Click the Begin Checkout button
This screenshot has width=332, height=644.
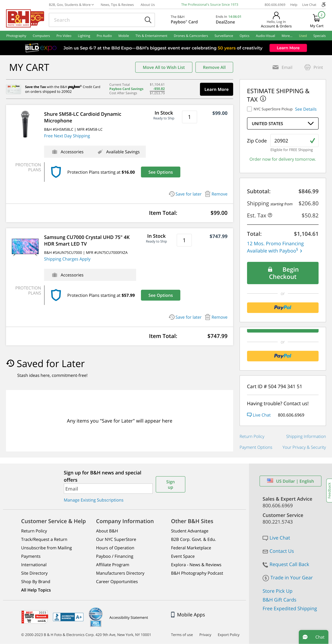tap(283, 273)
